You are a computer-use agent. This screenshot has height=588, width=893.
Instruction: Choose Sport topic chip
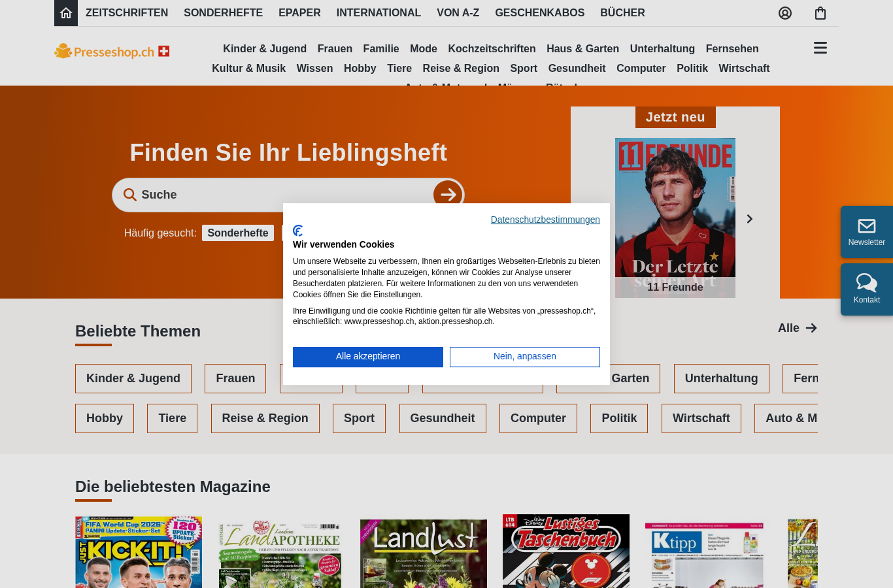tap(360, 419)
